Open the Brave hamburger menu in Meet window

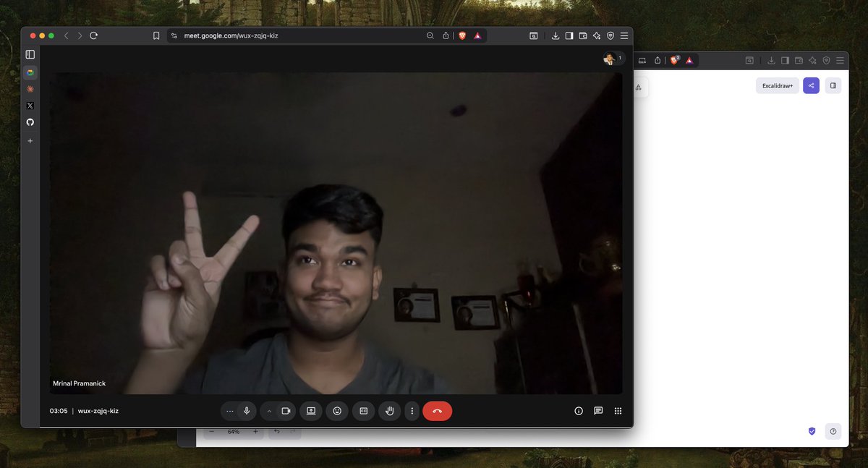pos(624,35)
